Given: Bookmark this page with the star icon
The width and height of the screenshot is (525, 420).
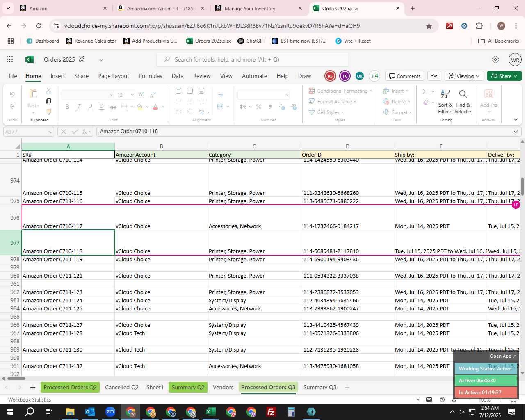Looking at the screenshot, I should tap(429, 26).
